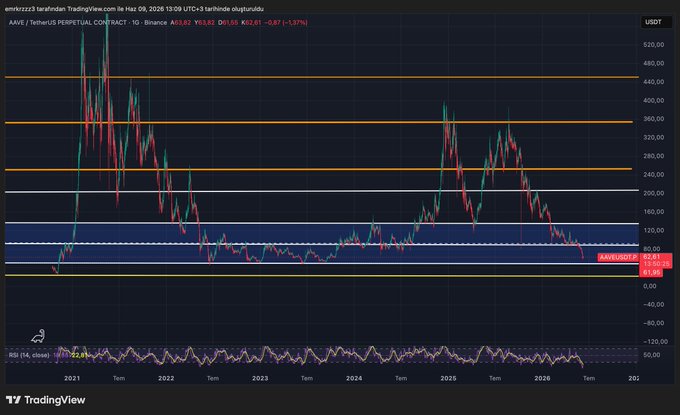This screenshot has width=680, height=415.
Task: Click 2025 on the time axis
Action: click(x=448, y=379)
